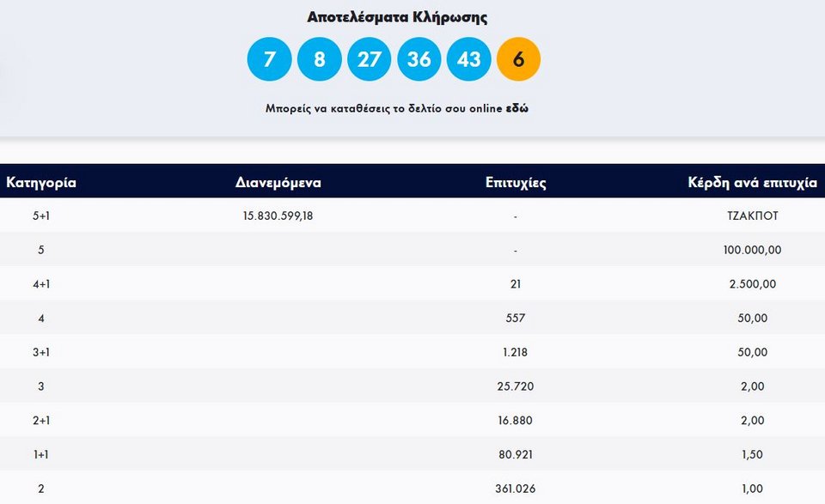Click the 'Επιτυχίες' column header
The height and width of the screenshot is (504, 825).
pyautogui.click(x=516, y=182)
